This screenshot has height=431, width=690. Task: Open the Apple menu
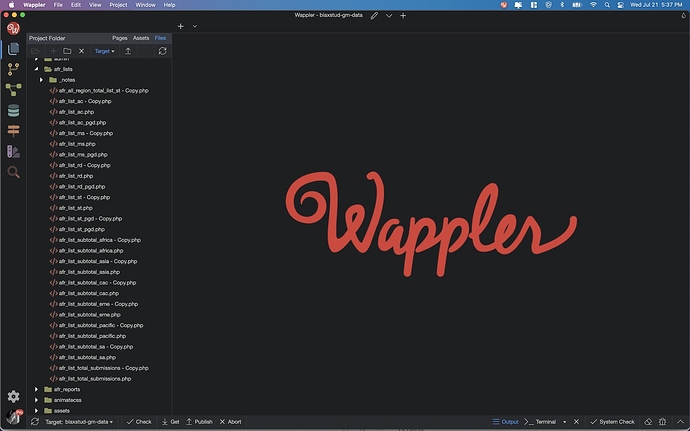[x=12, y=5]
